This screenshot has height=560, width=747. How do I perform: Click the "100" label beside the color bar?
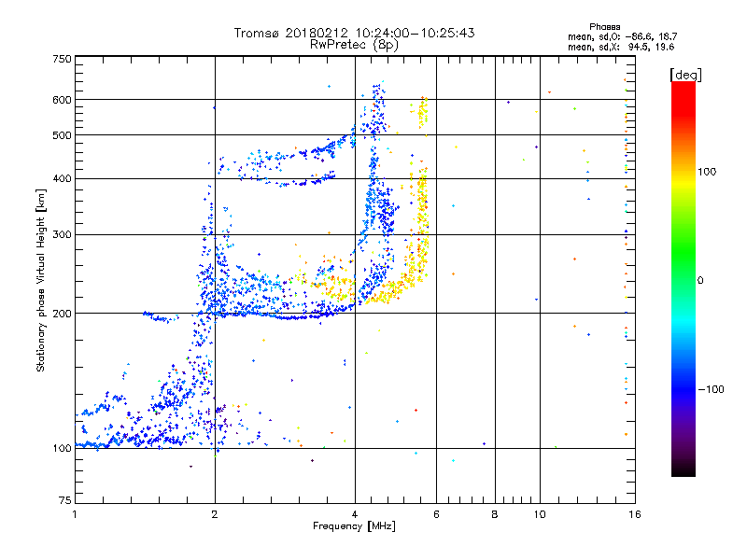click(x=707, y=172)
